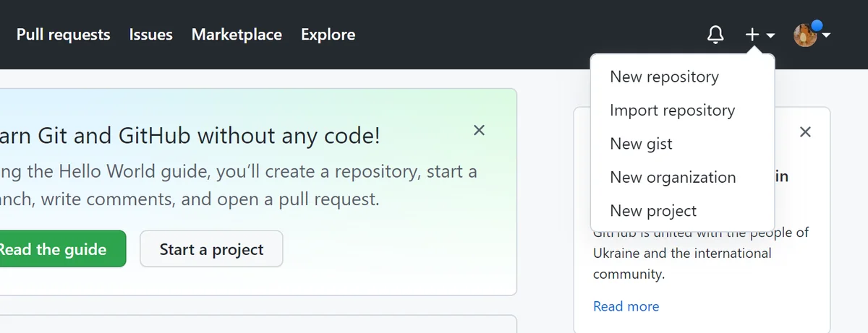
Task: Expand the profile menu caret
Action: 825,35
